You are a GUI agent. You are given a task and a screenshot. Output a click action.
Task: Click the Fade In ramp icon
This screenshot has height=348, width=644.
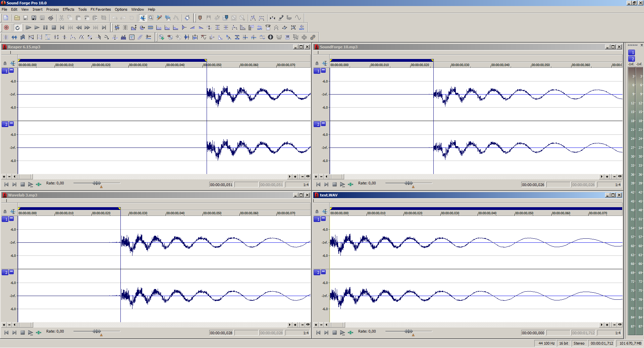[193, 27]
